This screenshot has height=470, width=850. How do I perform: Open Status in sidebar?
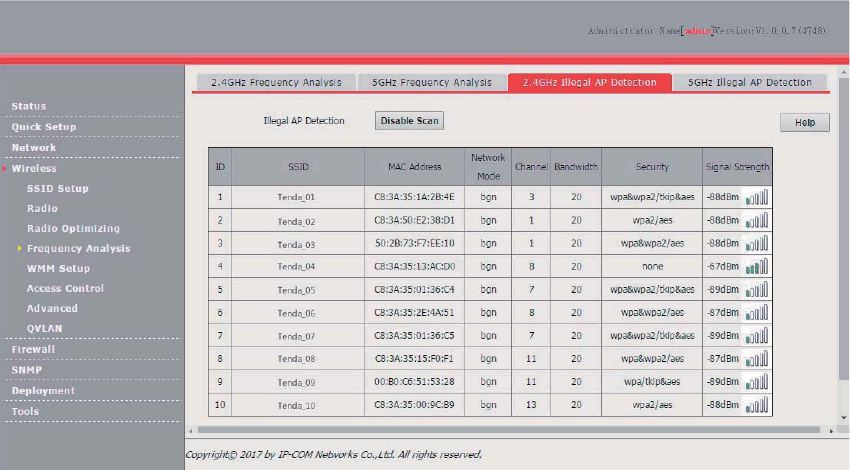pos(29,106)
